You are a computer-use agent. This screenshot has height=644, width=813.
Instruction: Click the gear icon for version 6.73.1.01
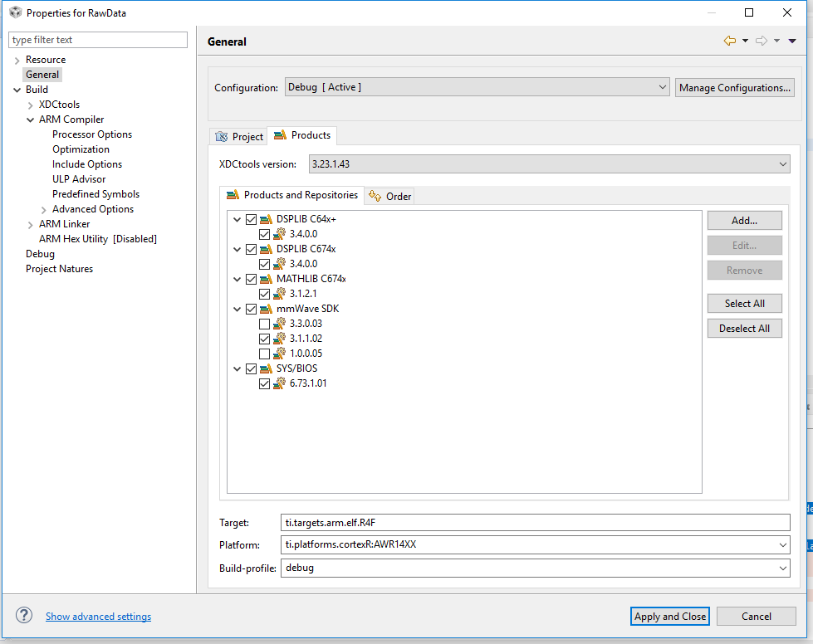click(x=280, y=383)
